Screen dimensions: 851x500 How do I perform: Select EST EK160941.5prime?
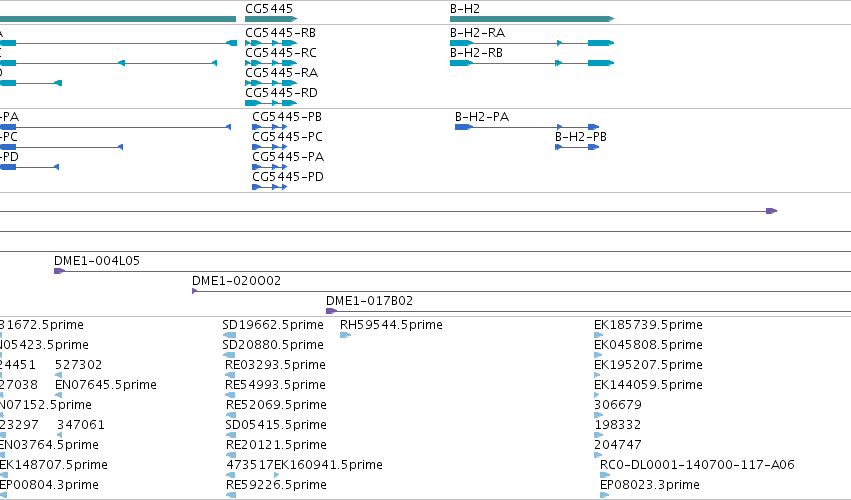click(x=328, y=465)
